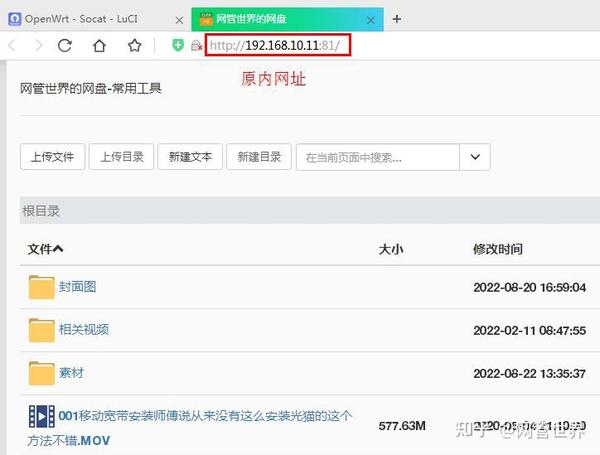Viewport: 600px width, 455px height.
Task: Go to the browser home page icon
Action: coord(99,46)
